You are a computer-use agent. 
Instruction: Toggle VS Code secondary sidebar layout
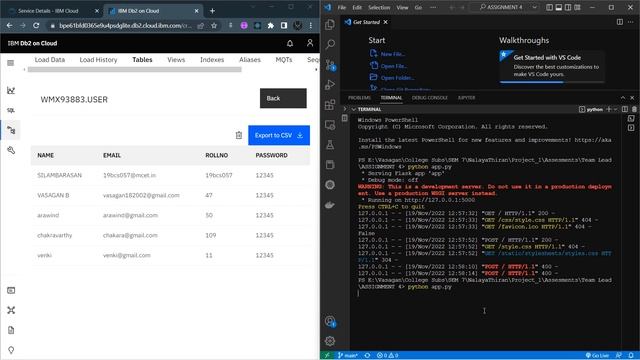[x=568, y=7]
